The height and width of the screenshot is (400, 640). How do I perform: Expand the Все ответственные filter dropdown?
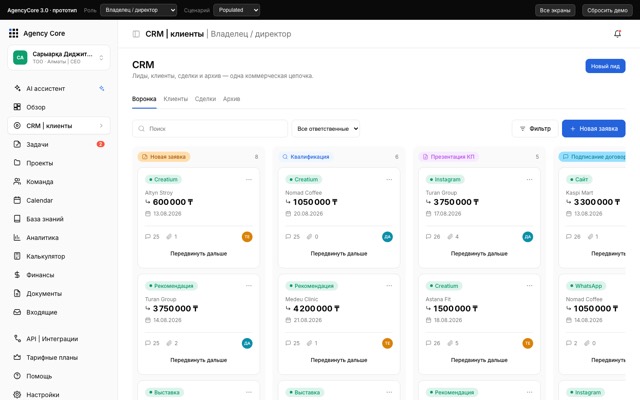(x=325, y=129)
